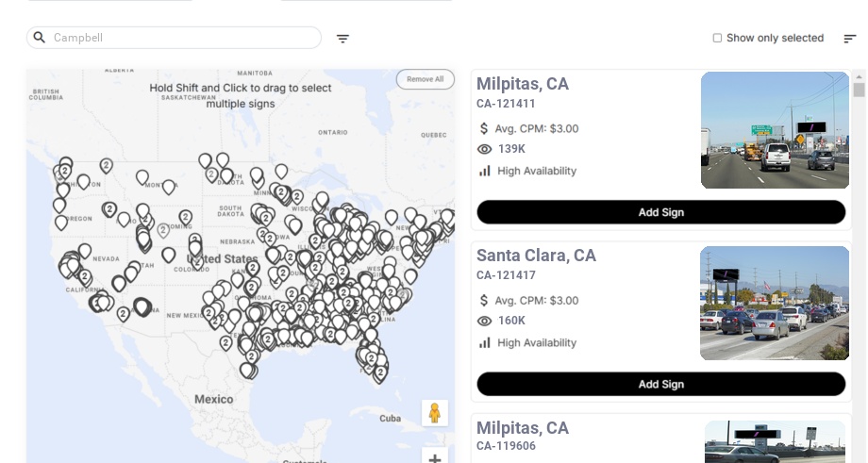Open the filter options icon
868x463 pixels.
(342, 39)
